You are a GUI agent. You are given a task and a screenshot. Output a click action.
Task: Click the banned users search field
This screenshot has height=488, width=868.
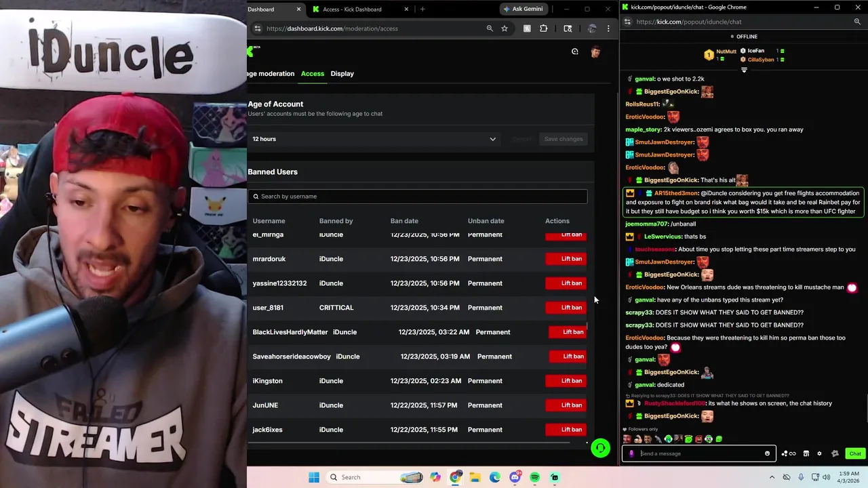click(418, 197)
